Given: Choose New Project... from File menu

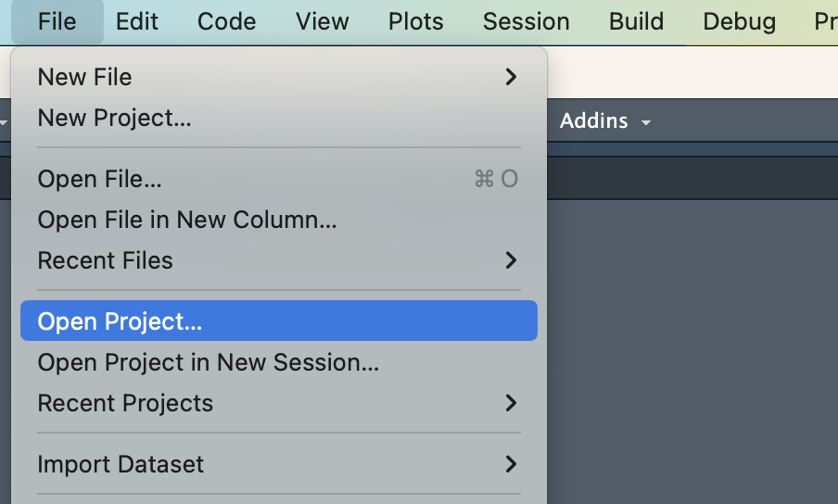Looking at the screenshot, I should point(279,118).
